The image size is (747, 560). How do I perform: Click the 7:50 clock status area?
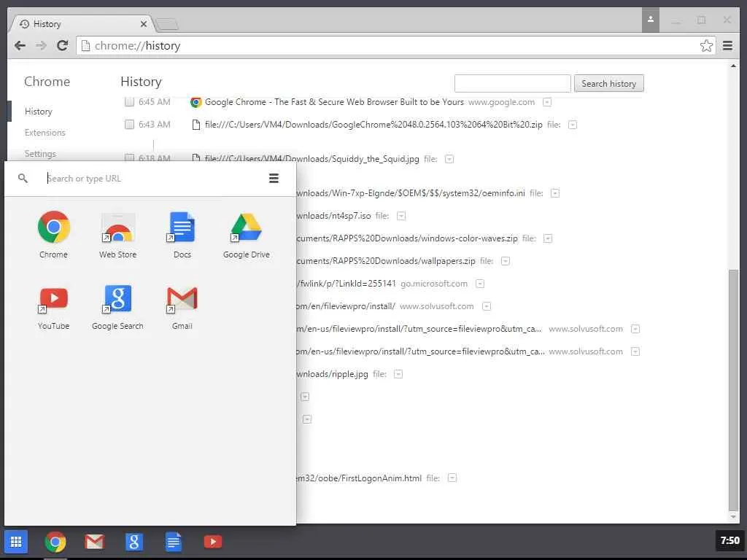729,540
